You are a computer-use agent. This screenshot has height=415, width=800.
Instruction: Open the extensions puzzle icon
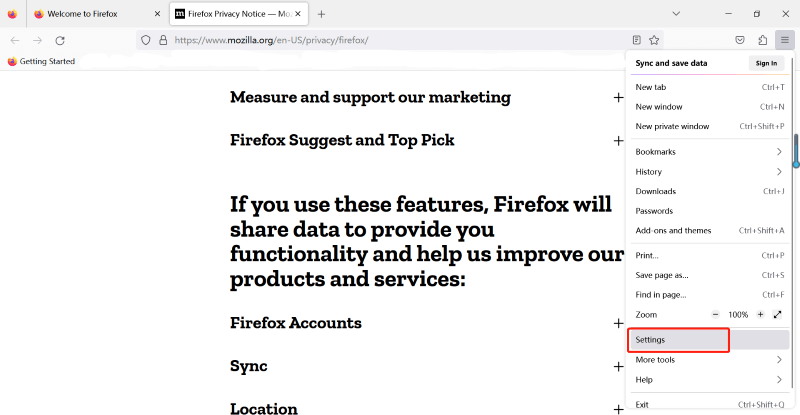pyautogui.click(x=762, y=40)
